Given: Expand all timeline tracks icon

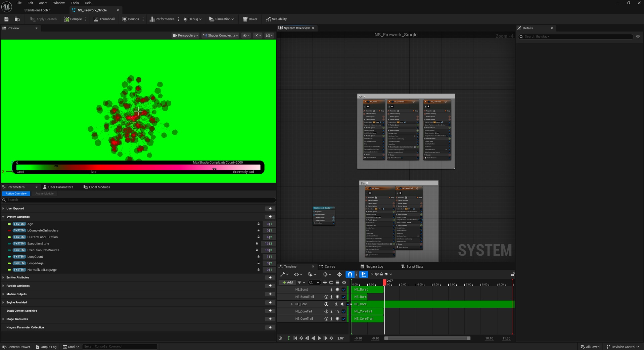Looking at the screenshot, I should coord(337,282).
